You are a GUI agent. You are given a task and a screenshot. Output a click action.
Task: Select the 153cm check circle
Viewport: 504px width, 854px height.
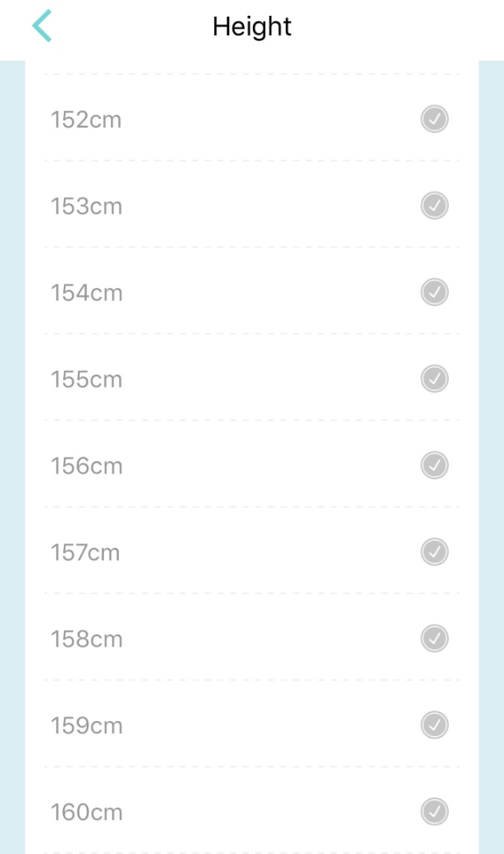(x=434, y=206)
